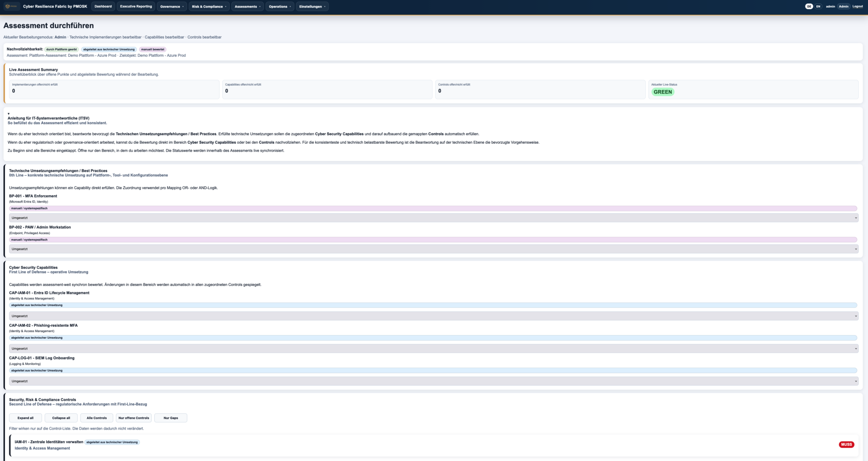Viewport: 868px width, 461px height.
Task: Click the Expand all button
Action: point(25,418)
